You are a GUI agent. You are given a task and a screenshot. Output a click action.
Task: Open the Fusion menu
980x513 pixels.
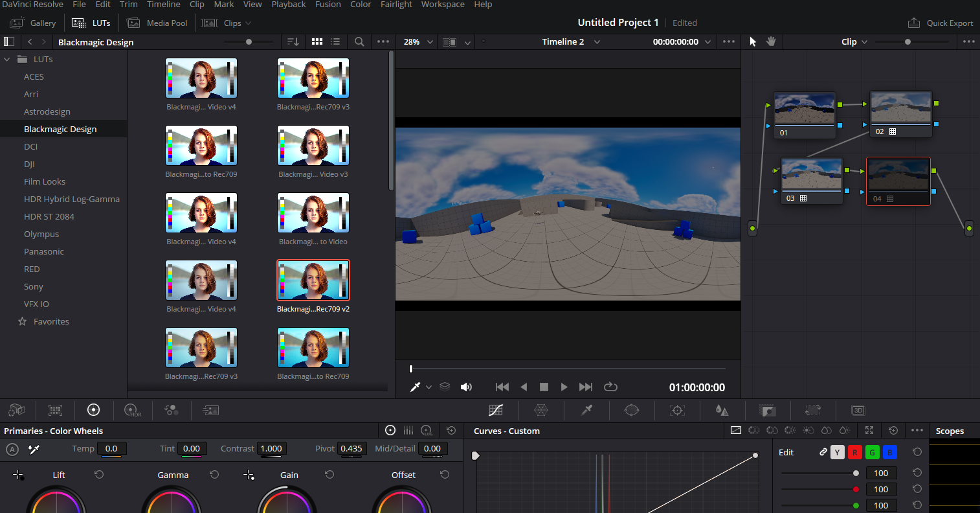[328, 5]
